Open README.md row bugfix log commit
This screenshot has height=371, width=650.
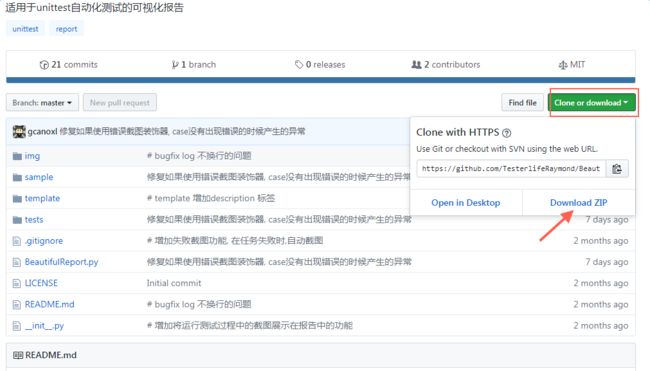[199, 304]
